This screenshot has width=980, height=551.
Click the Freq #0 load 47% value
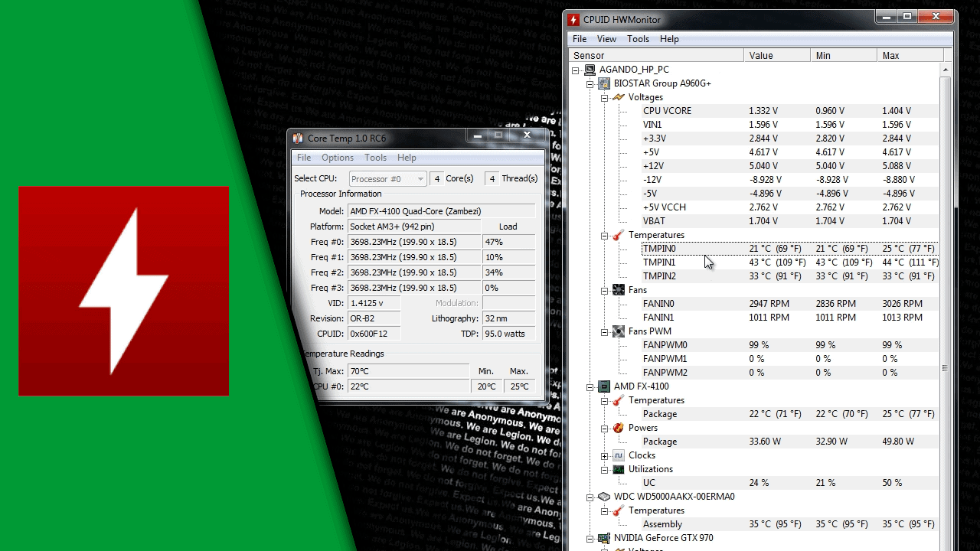coord(508,242)
